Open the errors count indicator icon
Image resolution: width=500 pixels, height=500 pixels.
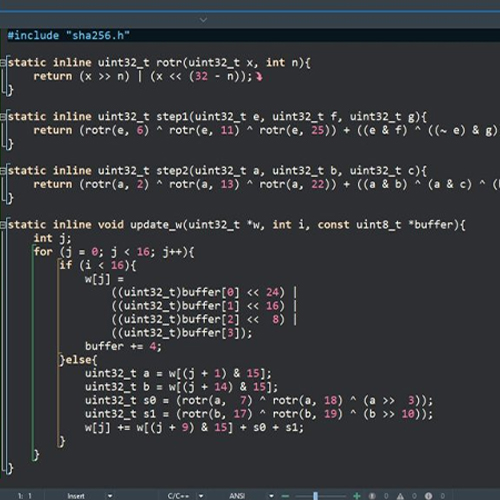click(x=372, y=496)
